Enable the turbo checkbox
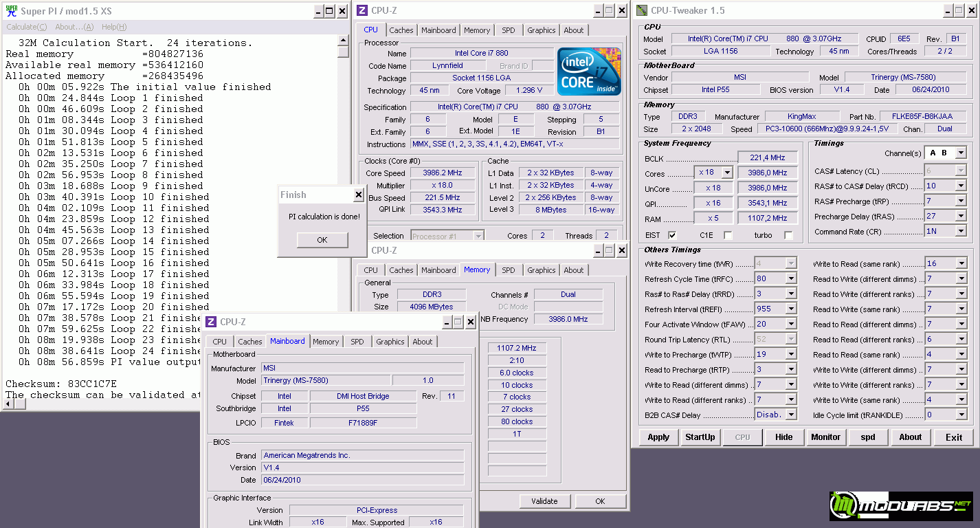The width and height of the screenshot is (980, 528). point(788,235)
